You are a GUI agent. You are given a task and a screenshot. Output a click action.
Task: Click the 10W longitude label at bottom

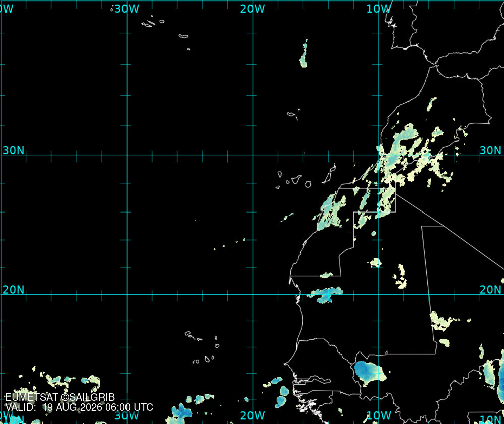click(x=379, y=415)
